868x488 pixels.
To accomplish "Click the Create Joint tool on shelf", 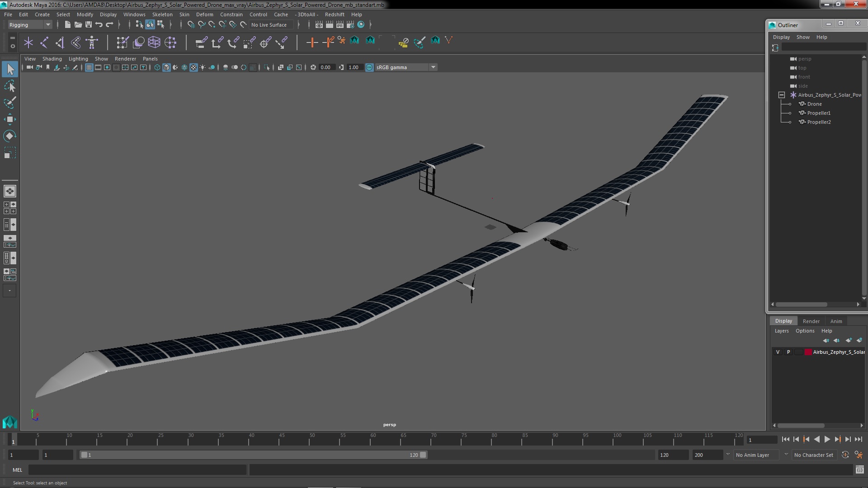I will pyautogui.click(x=44, y=42).
